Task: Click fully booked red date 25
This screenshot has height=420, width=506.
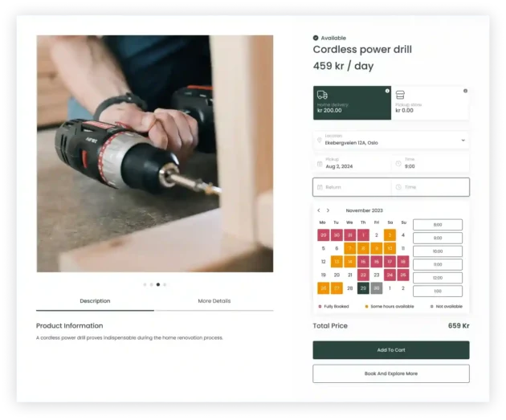Action: 403,275
